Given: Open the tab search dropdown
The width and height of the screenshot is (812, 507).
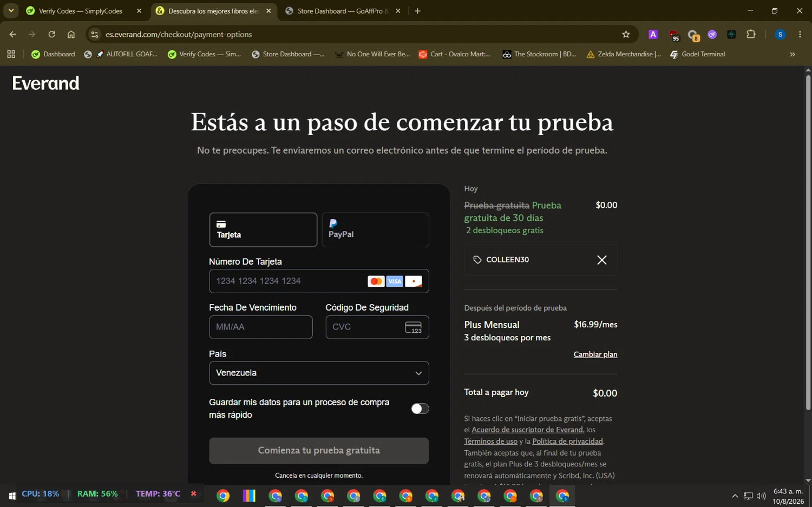Looking at the screenshot, I should [11, 11].
